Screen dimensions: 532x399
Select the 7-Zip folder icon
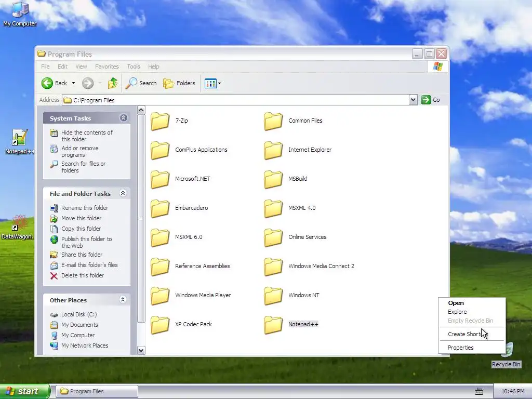click(160, 121)
